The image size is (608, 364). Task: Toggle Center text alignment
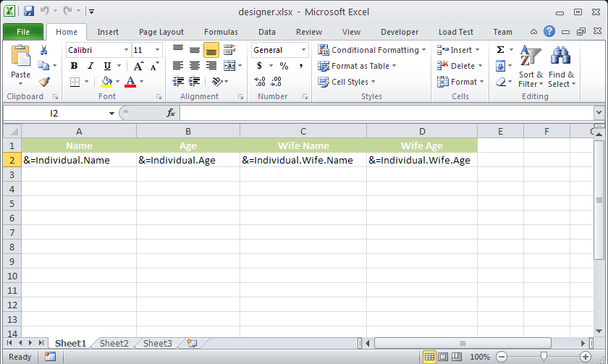194,66
